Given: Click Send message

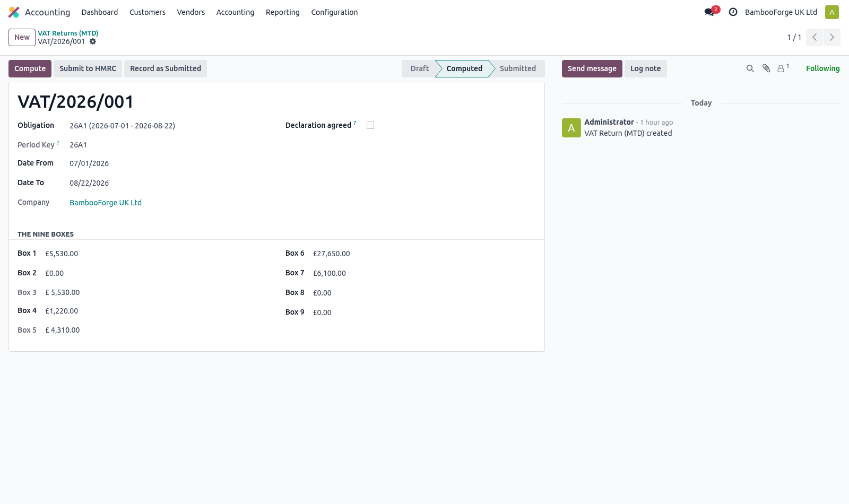Looking at the screenshot, I should pos(592,68).
